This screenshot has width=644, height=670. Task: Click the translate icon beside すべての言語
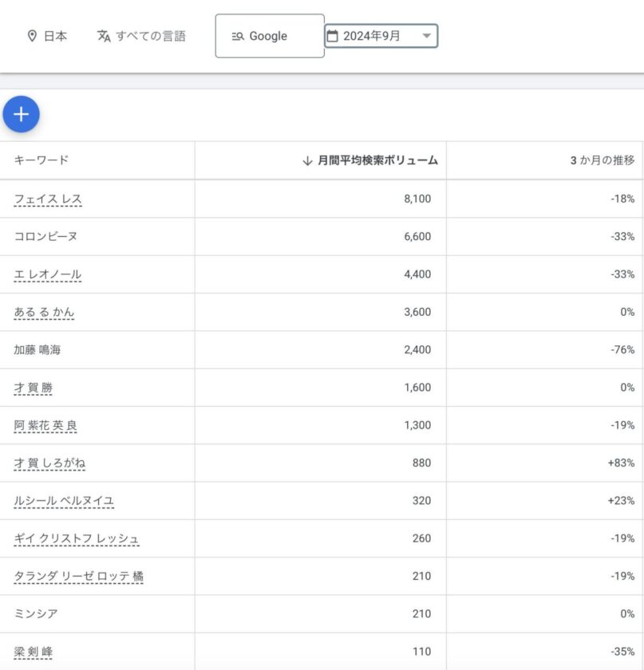click(x=104, y=36)
